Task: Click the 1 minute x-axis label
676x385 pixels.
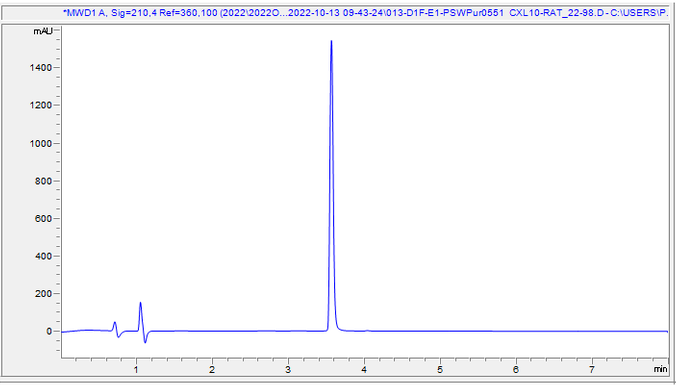Action: click(136, 369)
